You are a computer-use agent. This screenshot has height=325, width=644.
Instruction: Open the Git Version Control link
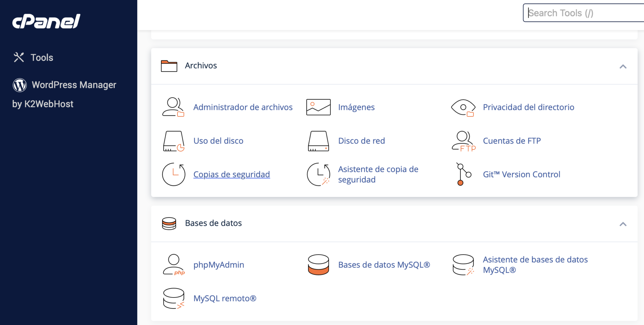point(522,174)
